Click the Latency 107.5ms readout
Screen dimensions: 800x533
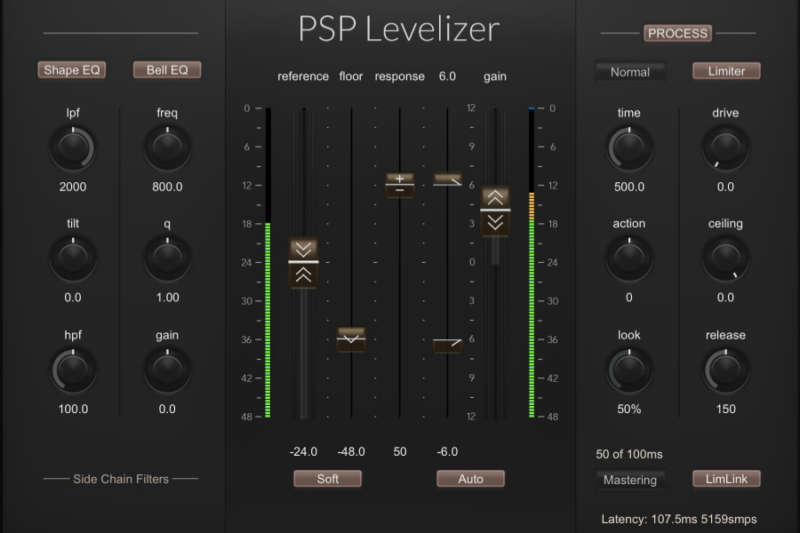[x=679, y=519]
